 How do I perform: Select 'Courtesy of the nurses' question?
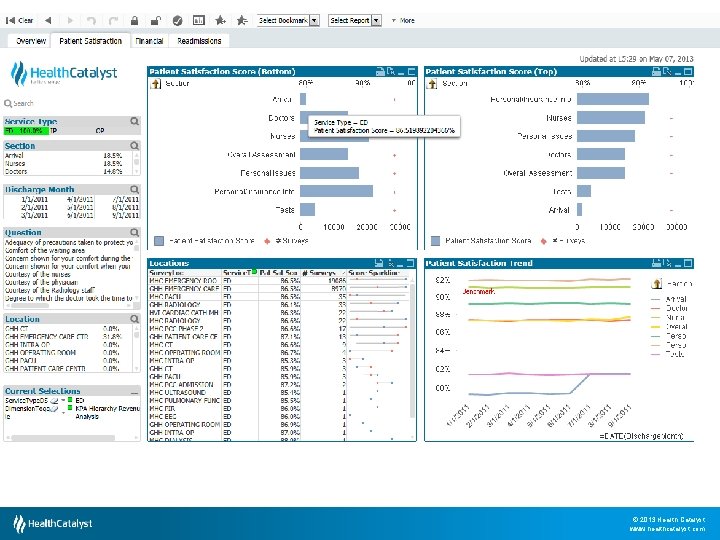pyautogui.click(x=38, y=274)
